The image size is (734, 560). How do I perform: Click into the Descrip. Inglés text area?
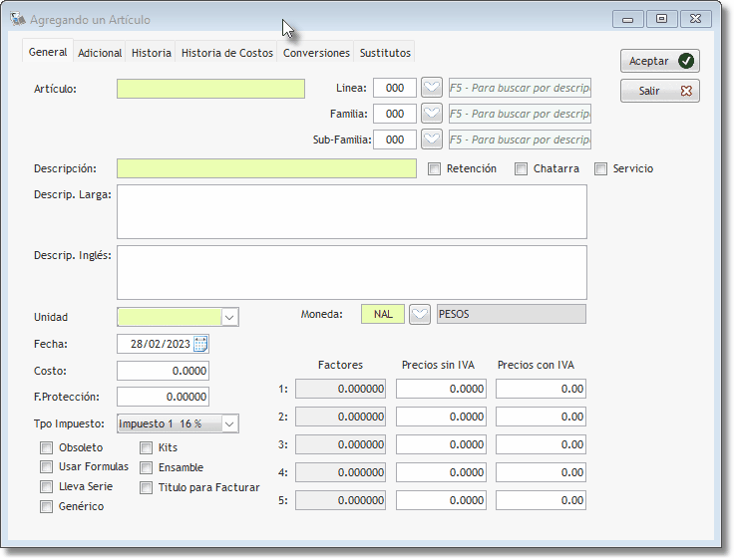click(x=352, y=273)
